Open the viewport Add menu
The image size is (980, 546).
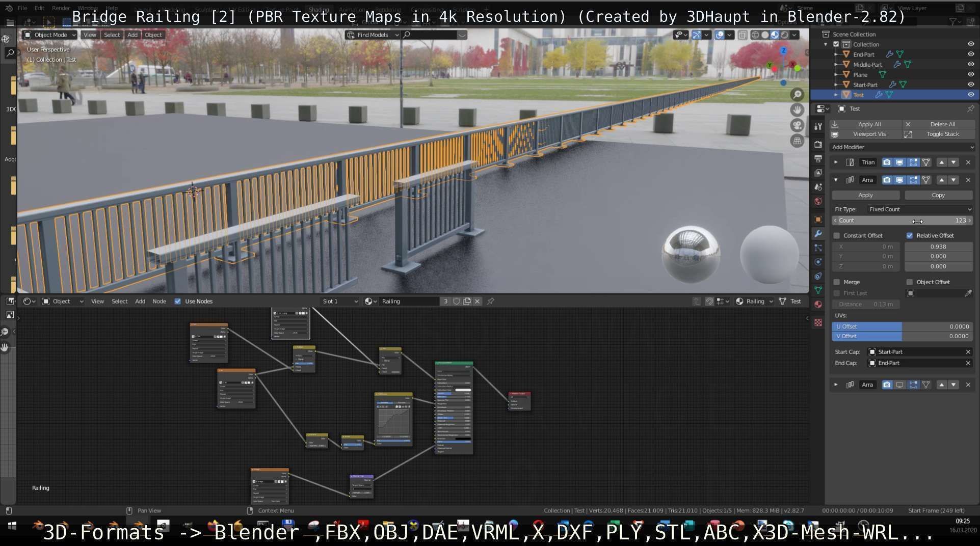pyautogui.click(x=133, y=35)
